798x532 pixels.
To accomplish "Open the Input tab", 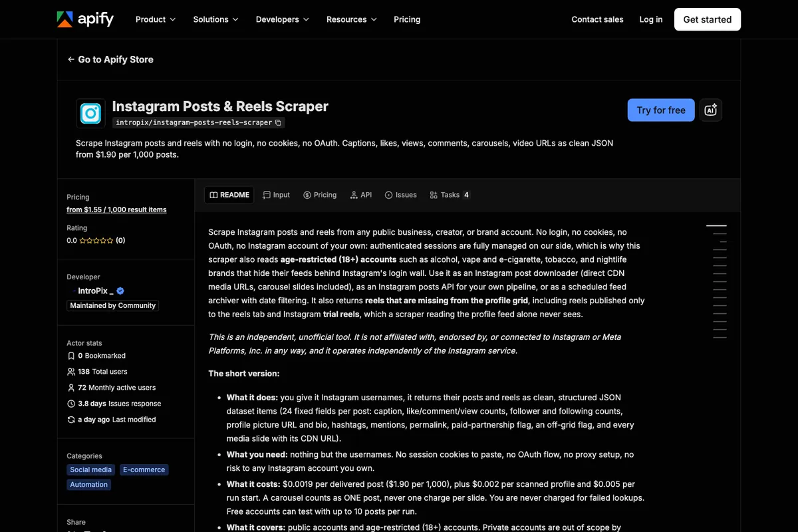I will click(276, 195).
